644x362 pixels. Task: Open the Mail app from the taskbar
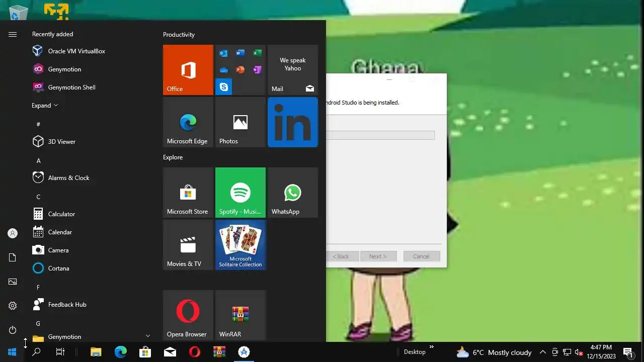[x=170, y=352]
